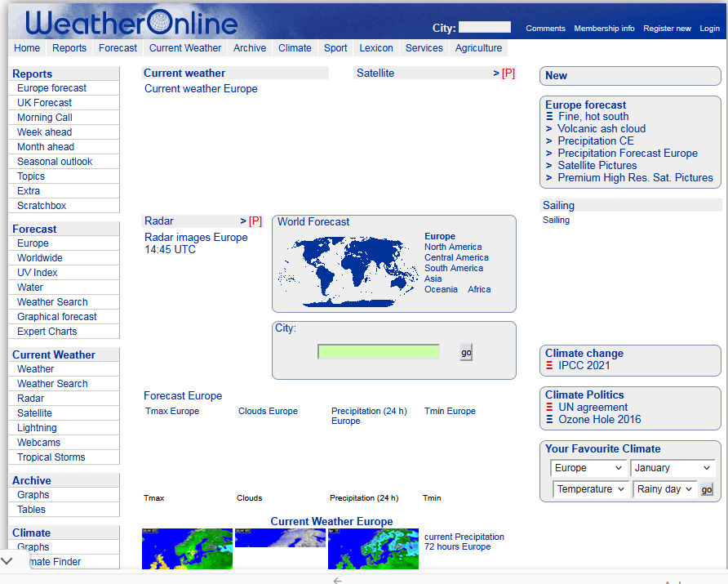Open the first Europe radar thumbnail

[187, 548]
